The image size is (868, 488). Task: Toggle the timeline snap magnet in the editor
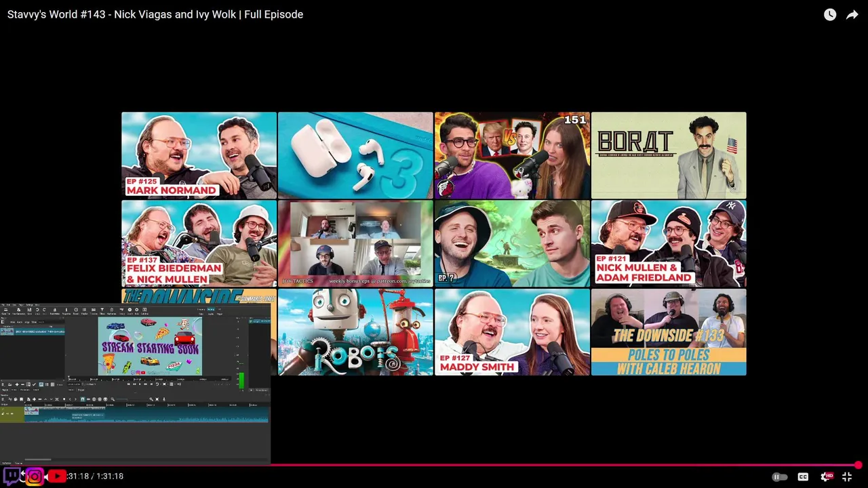[x=83, y=399]
